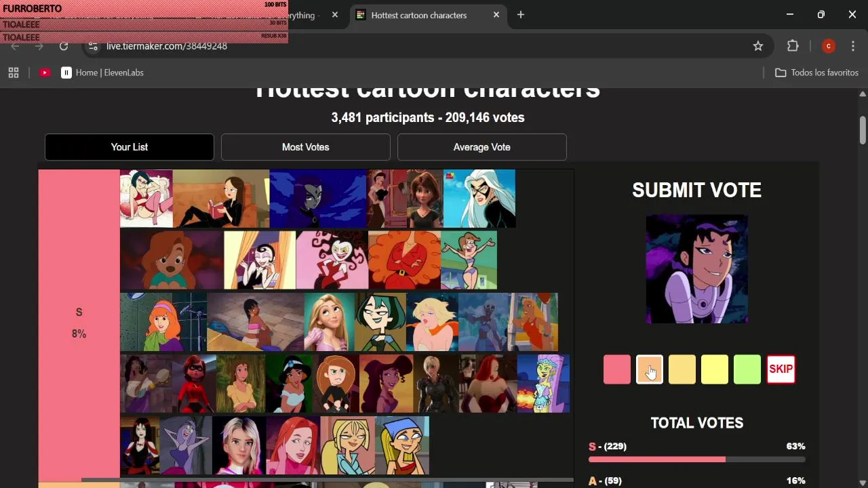Click the S - (229) vote count

pyautogui.click(x=608, y=447)
